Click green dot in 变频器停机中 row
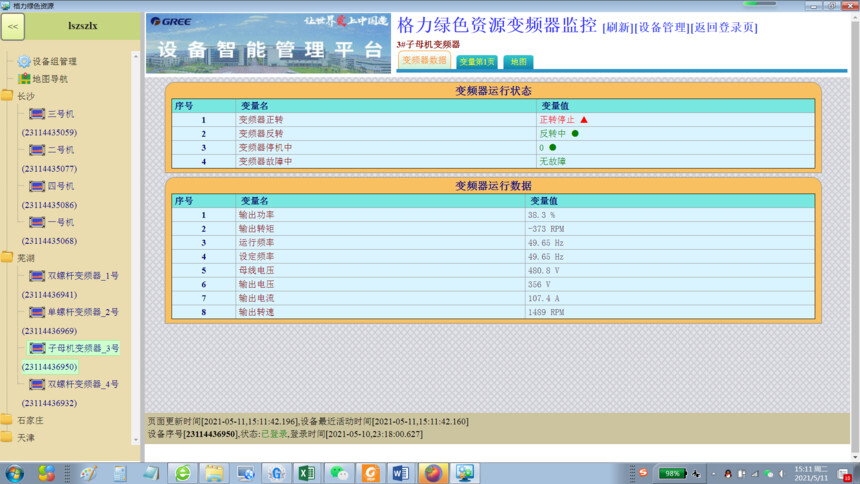The image size is (860, 484). [552, 147]
